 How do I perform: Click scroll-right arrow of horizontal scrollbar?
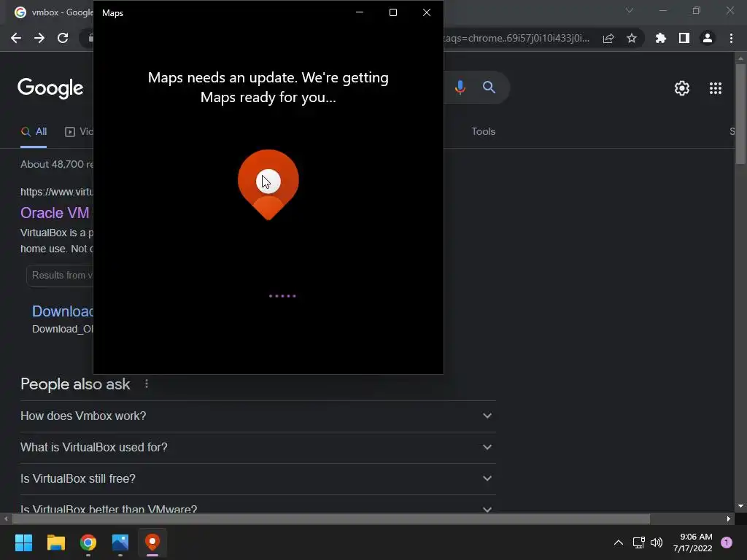(729, 519)
